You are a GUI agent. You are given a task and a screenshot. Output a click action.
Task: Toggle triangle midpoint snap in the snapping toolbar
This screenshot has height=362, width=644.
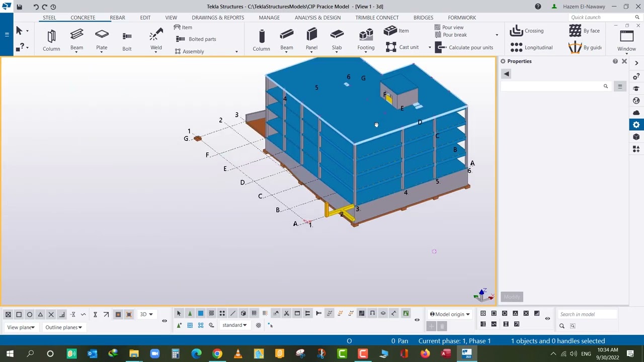coord(40,314)
